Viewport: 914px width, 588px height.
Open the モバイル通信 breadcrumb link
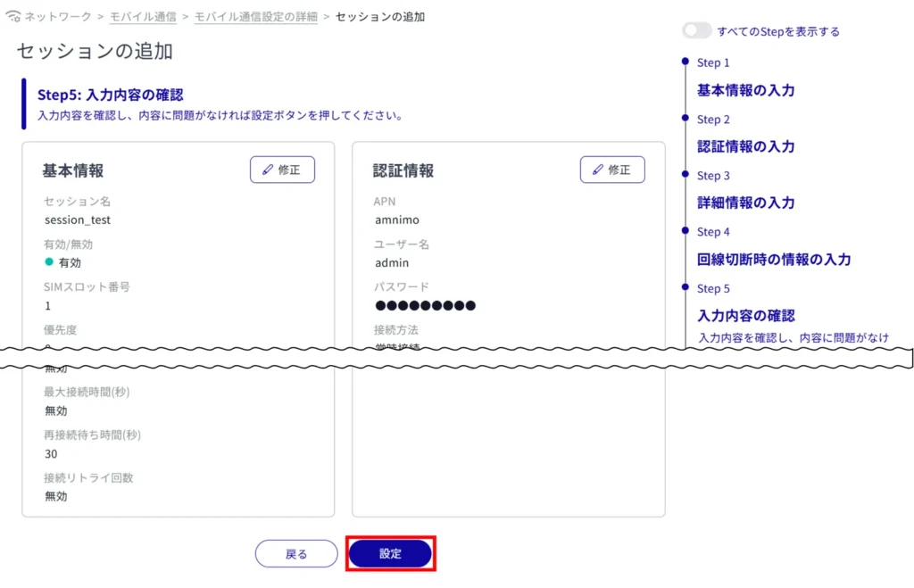(x=143, y=17)
